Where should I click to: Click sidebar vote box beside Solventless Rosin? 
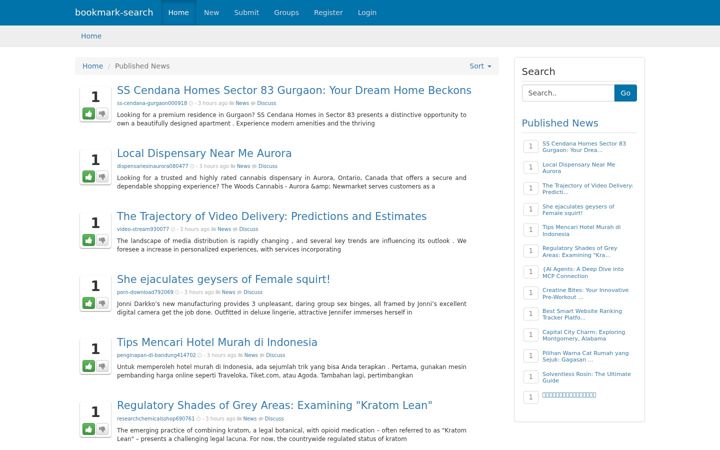[531, 377]
